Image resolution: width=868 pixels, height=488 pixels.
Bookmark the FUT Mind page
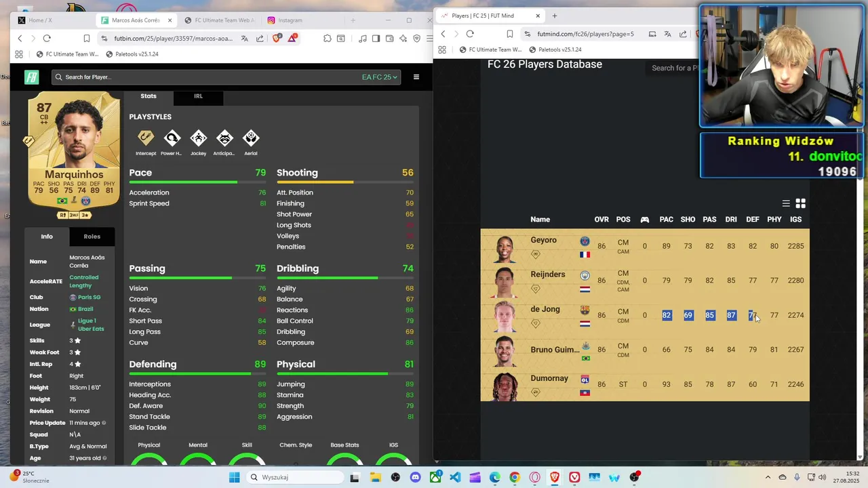(x=510, y=34)
